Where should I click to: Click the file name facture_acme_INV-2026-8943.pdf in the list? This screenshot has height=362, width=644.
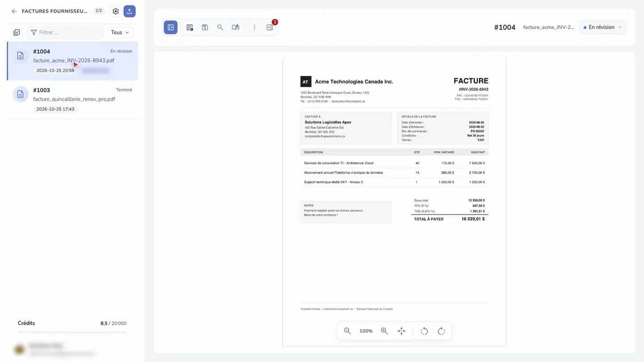click(74, 61)
